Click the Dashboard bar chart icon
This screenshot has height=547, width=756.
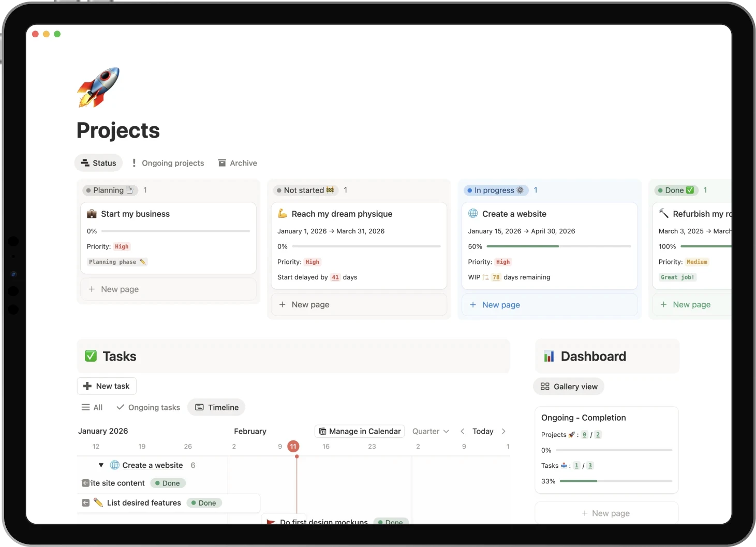tap(549, 356)
